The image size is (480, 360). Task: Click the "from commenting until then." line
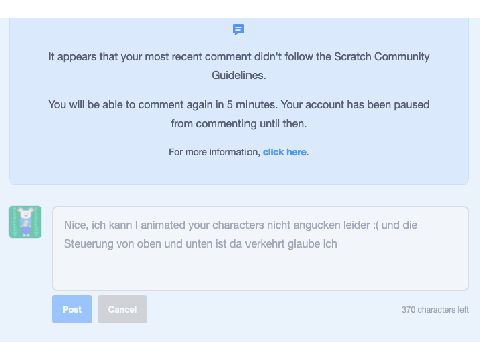(x=239, y=124)
